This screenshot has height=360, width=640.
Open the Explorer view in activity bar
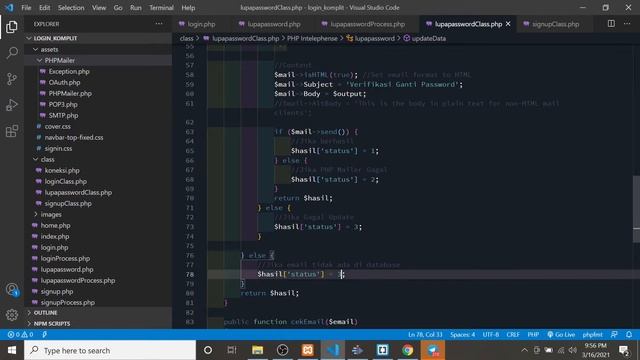click(12, 27)
